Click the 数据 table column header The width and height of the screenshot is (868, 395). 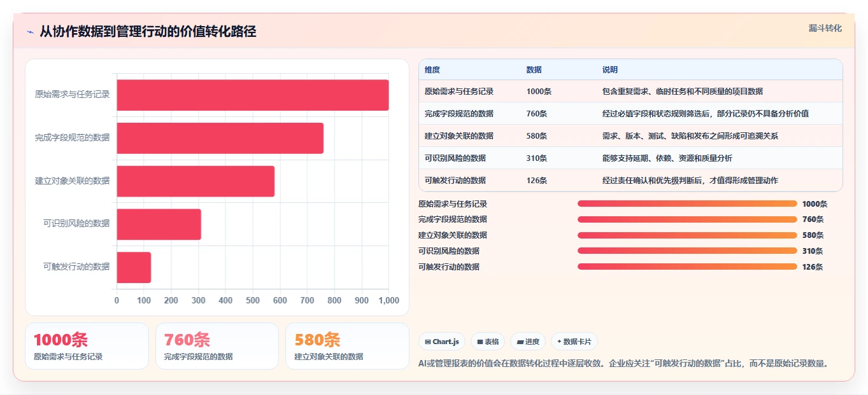534,70
